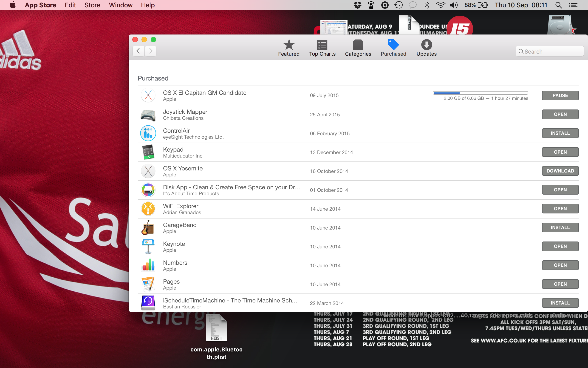Open the Wi-Fi menu bar icon
The width and height of the screenshot is (588, 368).
440,5
